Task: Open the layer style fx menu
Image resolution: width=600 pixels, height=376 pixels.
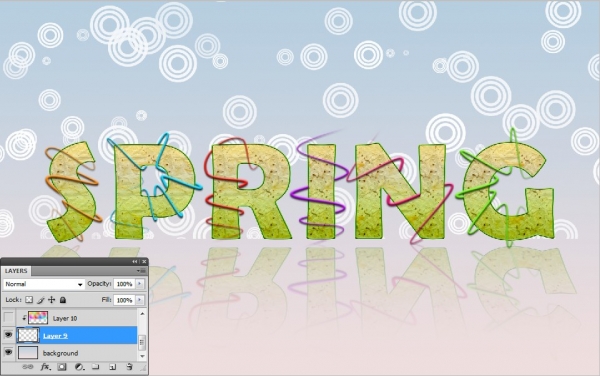Action: pyautogui.click(x=45, y=367)
